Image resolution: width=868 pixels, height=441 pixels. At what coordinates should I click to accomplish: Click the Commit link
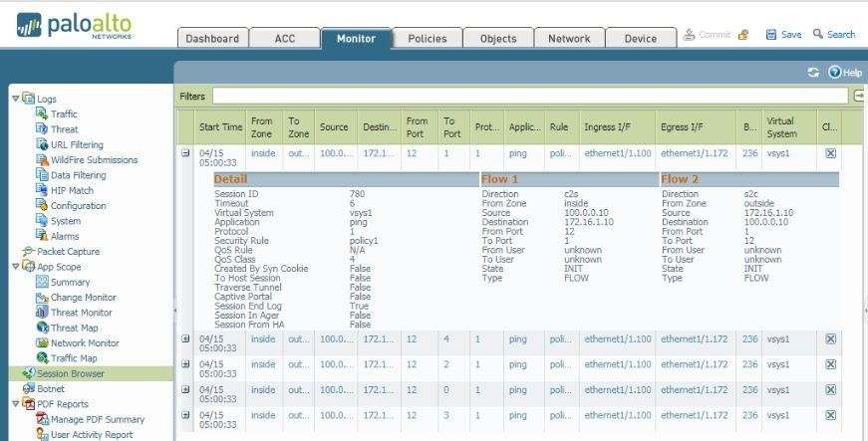714,35
